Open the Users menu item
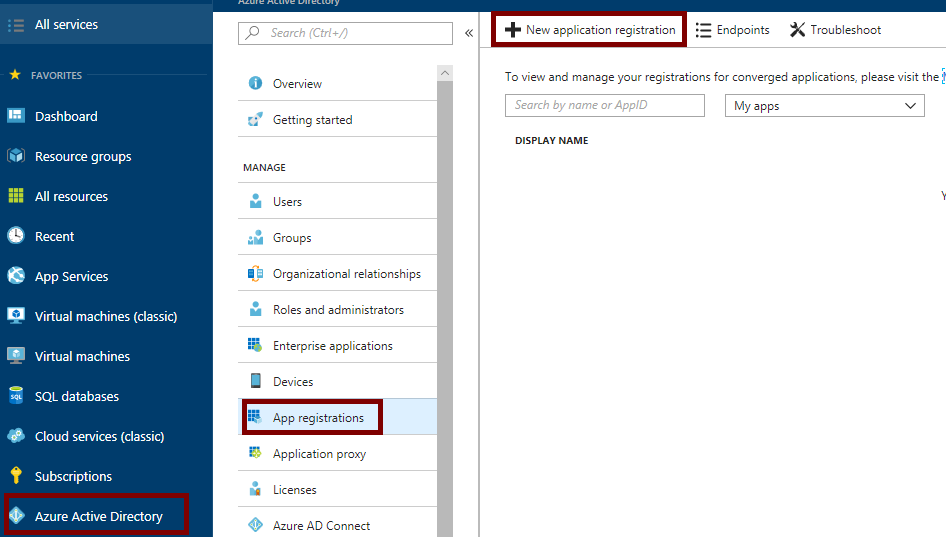The height and width of the screenshot is (537, 946). point(287,202)
